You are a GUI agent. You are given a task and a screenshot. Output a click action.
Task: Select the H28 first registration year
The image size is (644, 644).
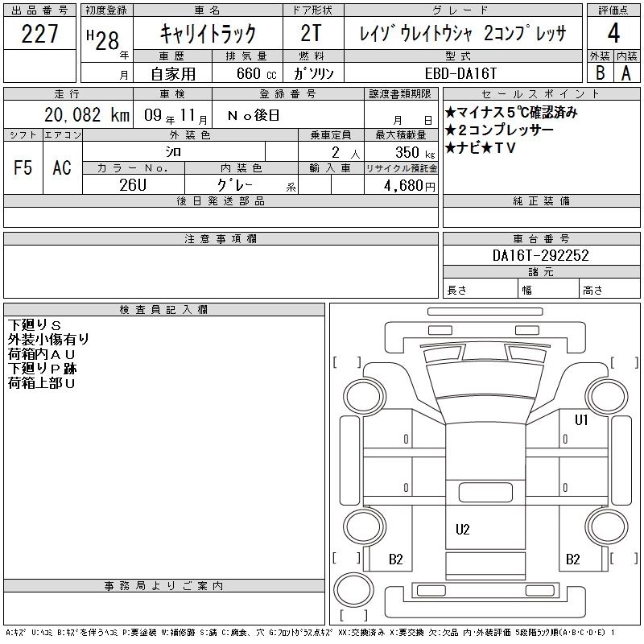[x=103, y=40]
